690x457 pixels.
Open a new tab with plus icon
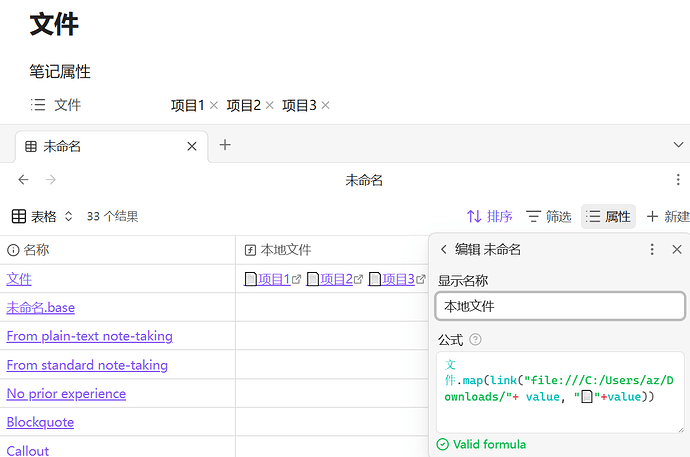point(225,145)
